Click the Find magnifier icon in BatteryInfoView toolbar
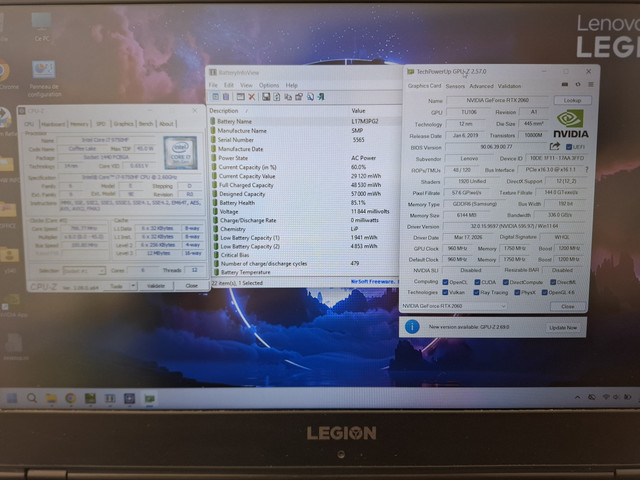Screen dimensions: 640x480 click(310, 97)
